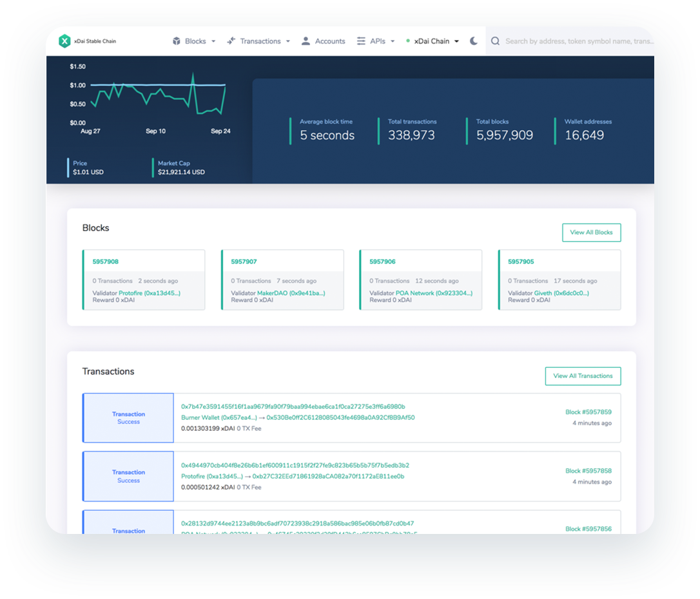Open the Accounts page from navbar

point(330,41)
